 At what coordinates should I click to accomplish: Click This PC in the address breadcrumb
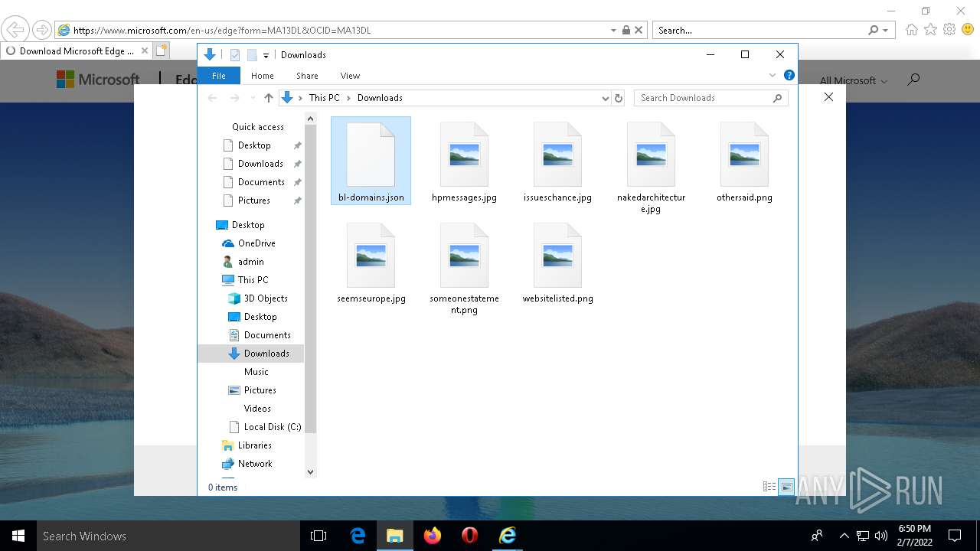[x=324, y=98]
